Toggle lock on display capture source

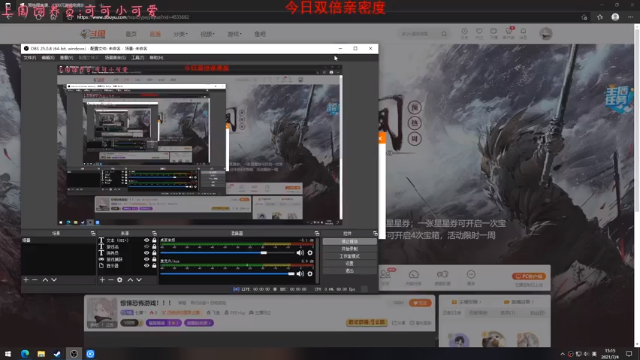154,259
